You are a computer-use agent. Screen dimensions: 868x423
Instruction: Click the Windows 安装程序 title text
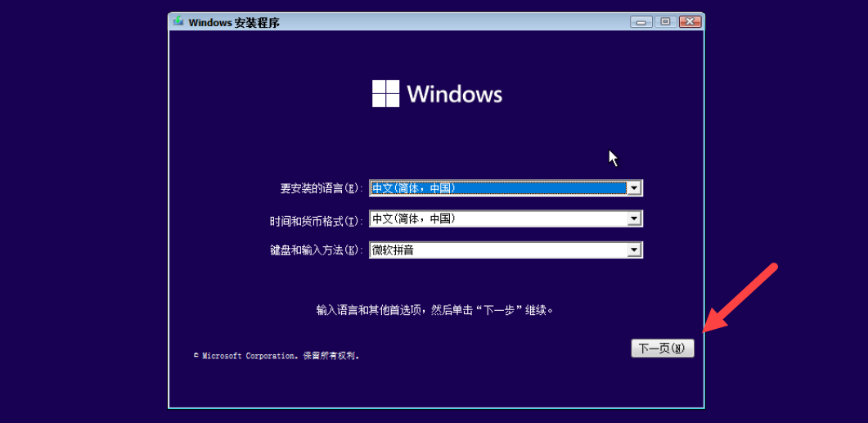[234, 23]
